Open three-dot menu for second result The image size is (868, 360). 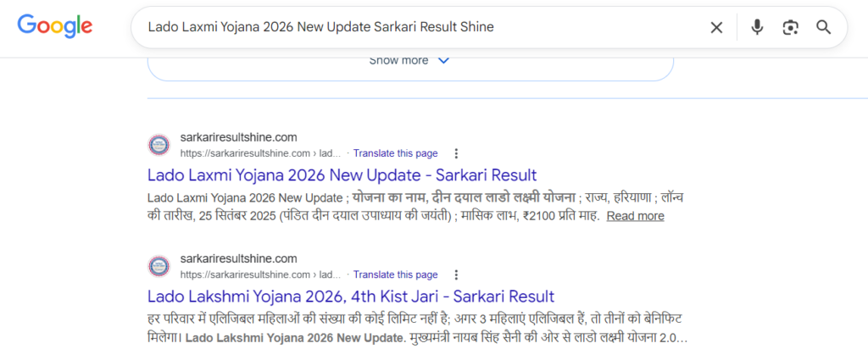point(456,274)
